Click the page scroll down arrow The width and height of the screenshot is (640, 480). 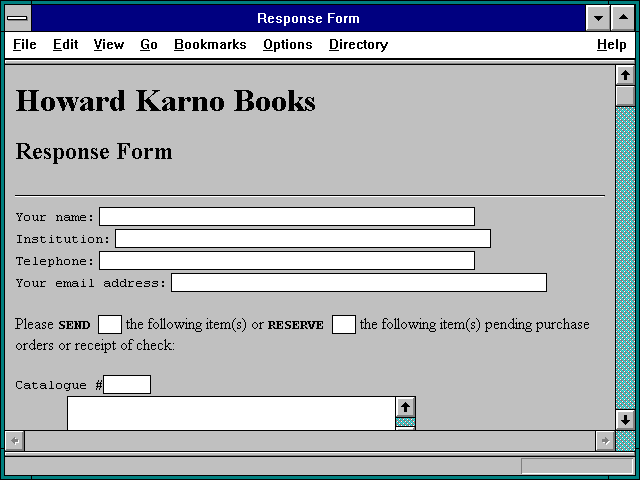[x=625, y=420]
